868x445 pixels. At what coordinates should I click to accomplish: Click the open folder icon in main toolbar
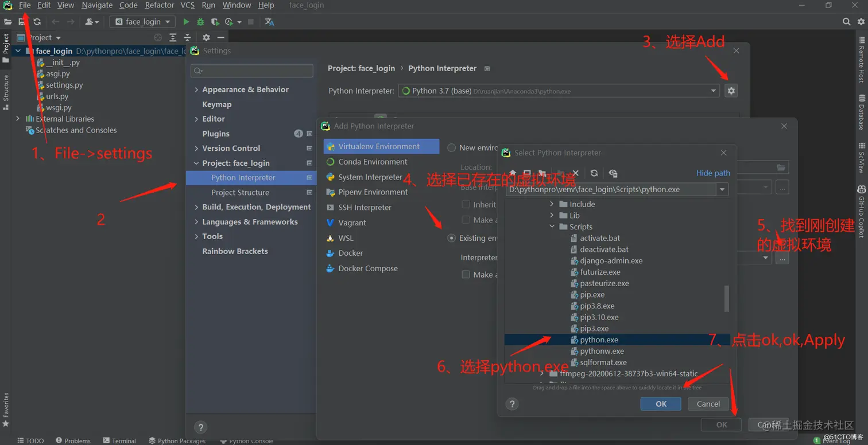pos(7,22)
